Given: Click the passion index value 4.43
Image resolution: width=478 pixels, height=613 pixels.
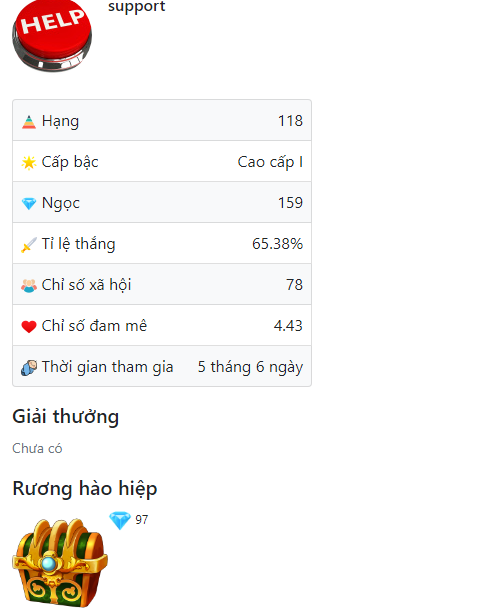Looking at the screenshot, I should click(x=288, y=326).
